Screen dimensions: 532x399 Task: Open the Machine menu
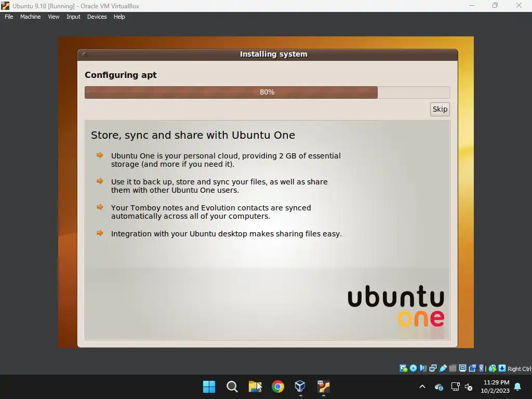click(30, 17)
